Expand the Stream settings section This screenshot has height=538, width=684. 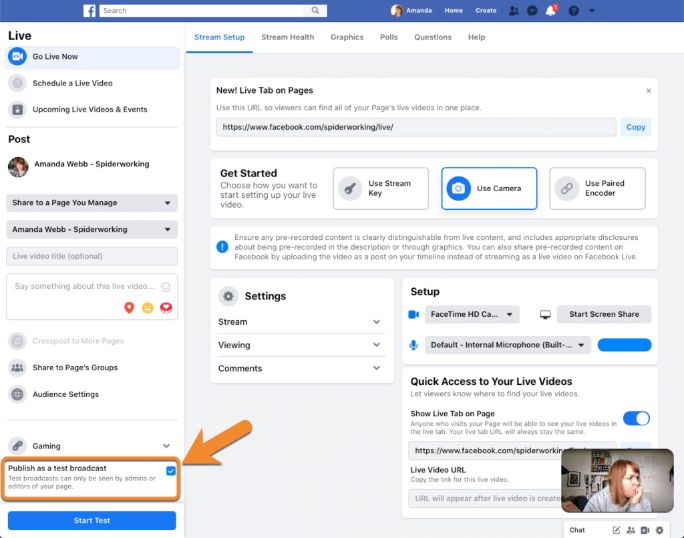[x=301, y=322]
